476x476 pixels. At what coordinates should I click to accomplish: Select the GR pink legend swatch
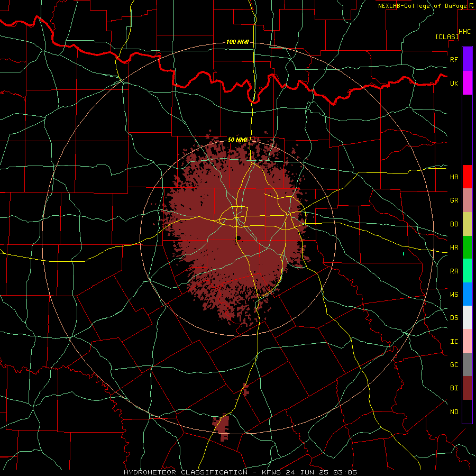point(467,200)
